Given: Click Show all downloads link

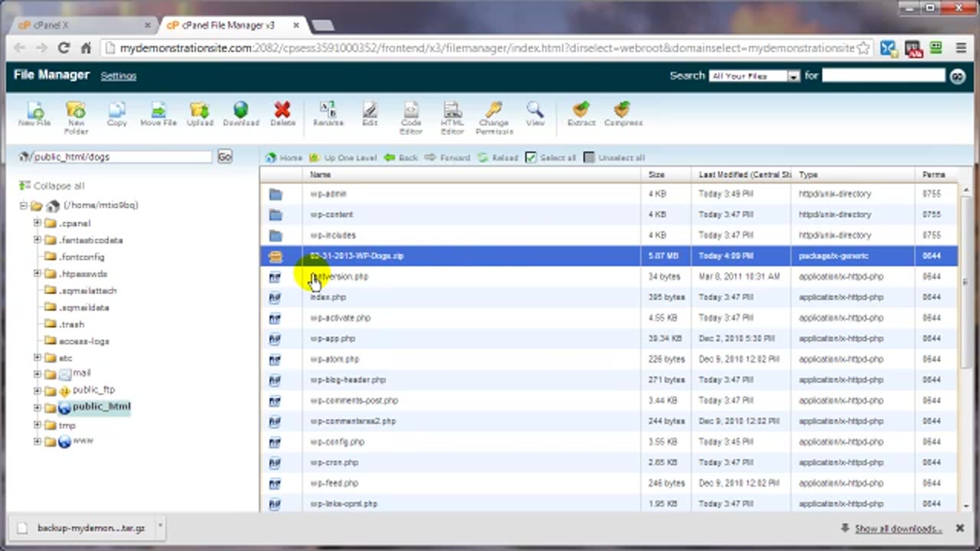Looking at the screenshot, I should (x=898, y=529).
